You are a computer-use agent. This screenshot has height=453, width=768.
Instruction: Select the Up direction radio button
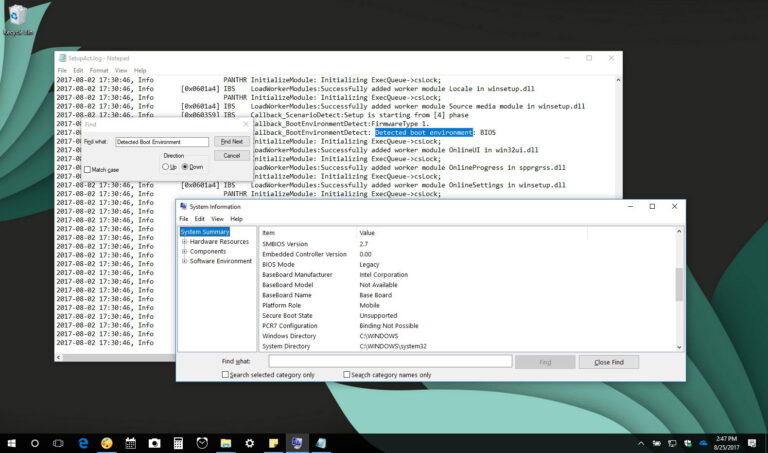tap(165, 167)
